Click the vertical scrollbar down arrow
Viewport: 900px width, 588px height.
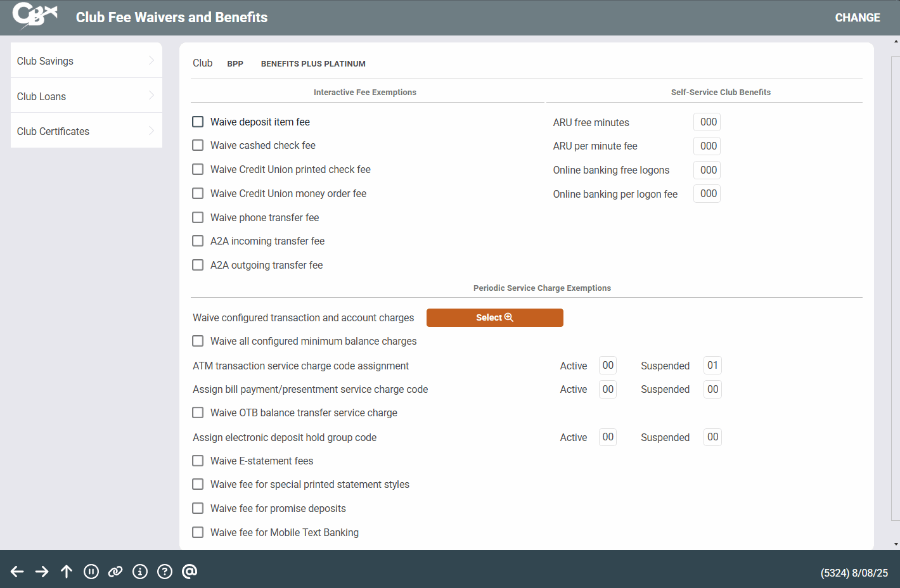tap(896, 544)
